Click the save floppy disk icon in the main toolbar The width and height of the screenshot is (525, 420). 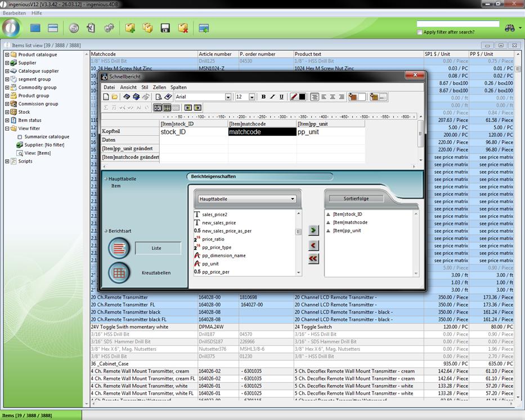165,28
